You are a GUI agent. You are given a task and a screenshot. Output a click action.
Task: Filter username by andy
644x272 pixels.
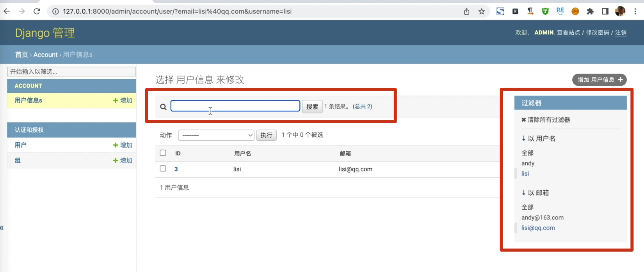point(528,163)
